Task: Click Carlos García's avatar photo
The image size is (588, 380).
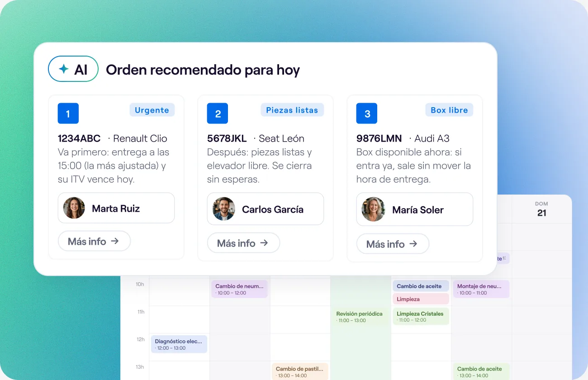Action: click(224, 209)
